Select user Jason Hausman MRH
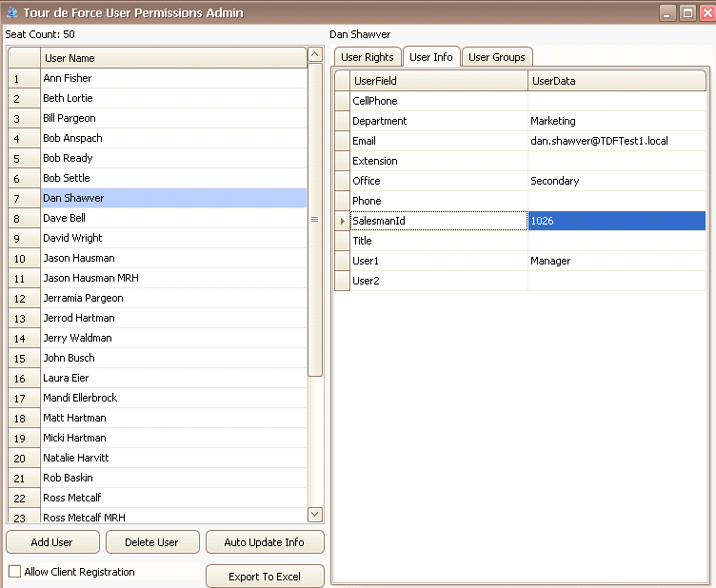The image size is (716, 588). tap(173, 278)
